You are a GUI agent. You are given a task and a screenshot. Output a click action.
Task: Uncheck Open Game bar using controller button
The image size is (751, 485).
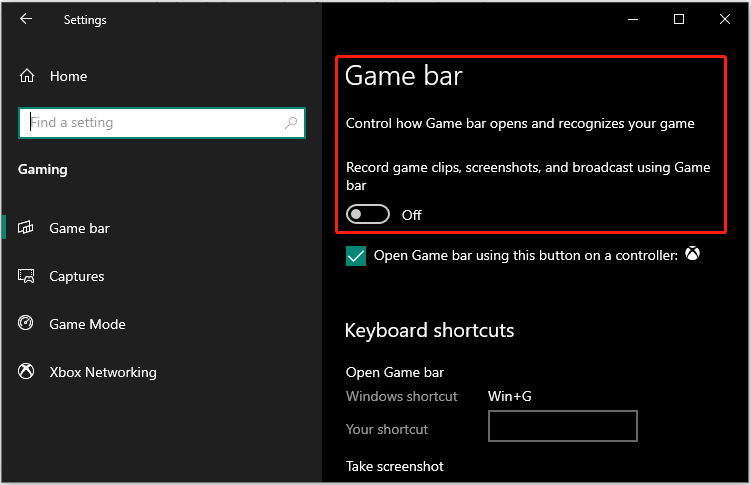(356, 256)
